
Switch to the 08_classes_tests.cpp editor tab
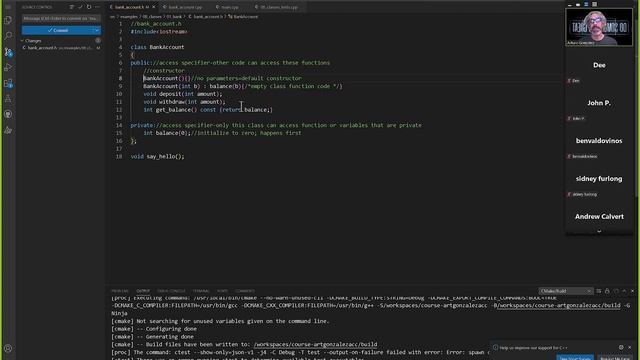[x=277, y=7]
